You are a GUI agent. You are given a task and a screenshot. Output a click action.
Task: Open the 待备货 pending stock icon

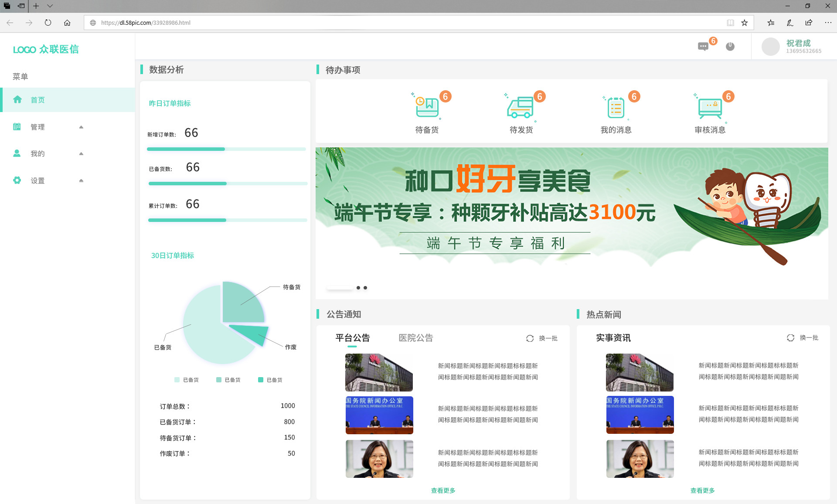pyautogui.click(x=427, y=107)
